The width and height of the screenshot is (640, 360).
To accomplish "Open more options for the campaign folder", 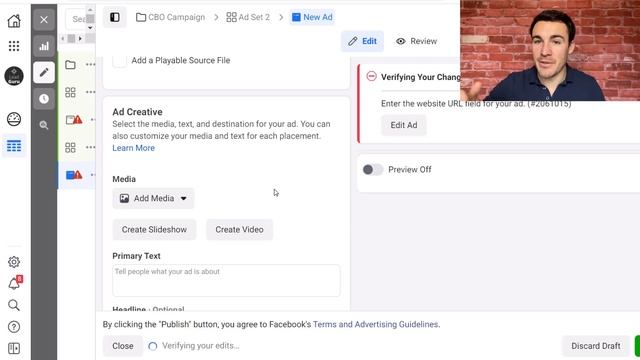I will [90, 64].
